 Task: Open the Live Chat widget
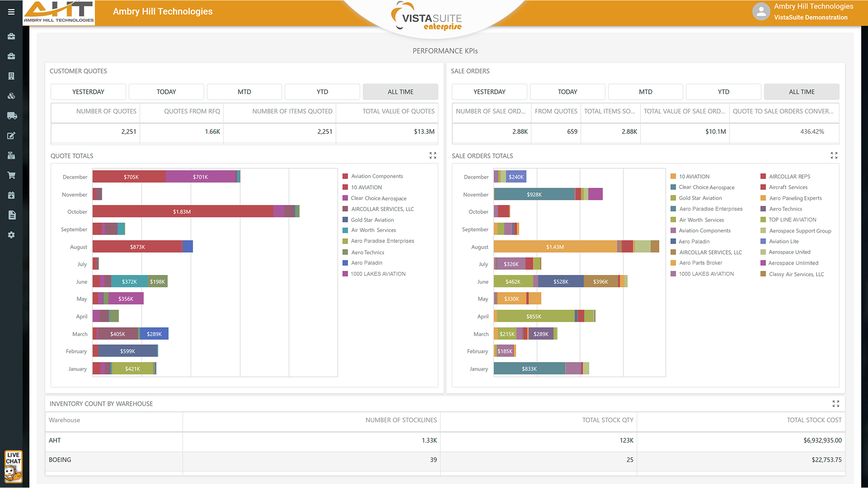13,466
